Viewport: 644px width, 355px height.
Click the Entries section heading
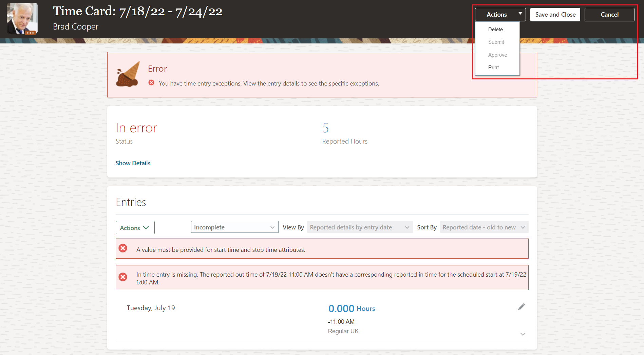[x=131, y=202]
